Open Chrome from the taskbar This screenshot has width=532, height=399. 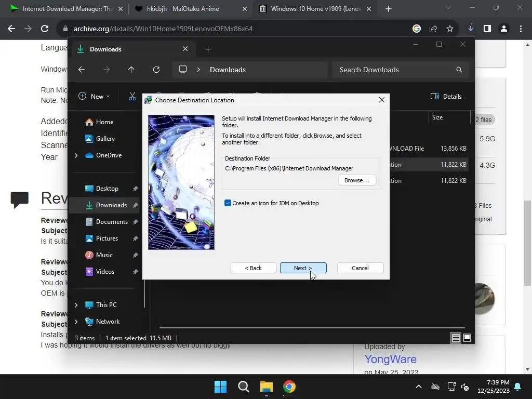289,387
